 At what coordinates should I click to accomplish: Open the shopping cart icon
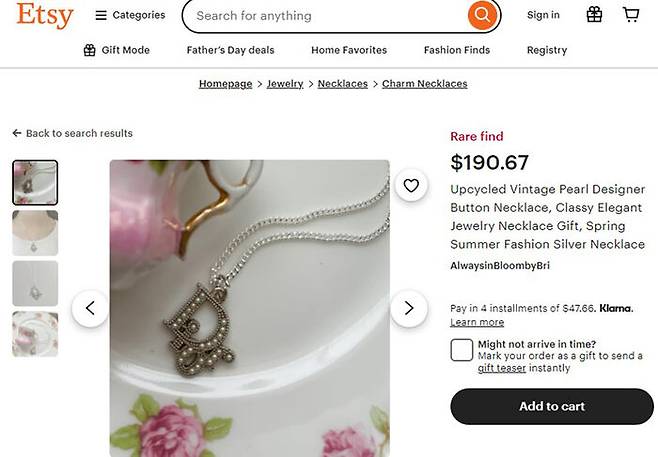[x=631, y=15]
